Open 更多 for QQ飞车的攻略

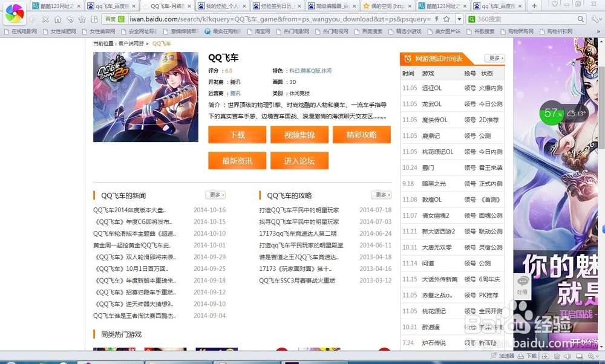tap(381, 195)
